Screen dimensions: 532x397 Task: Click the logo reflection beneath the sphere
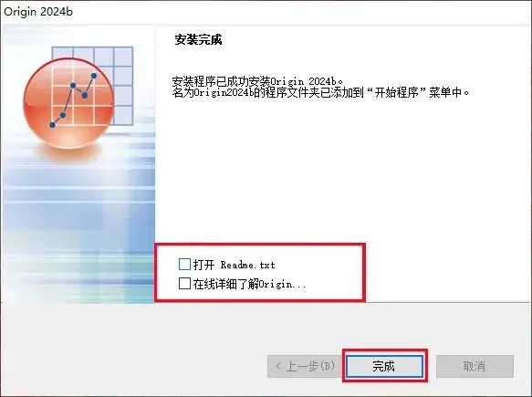coord(69,154)
